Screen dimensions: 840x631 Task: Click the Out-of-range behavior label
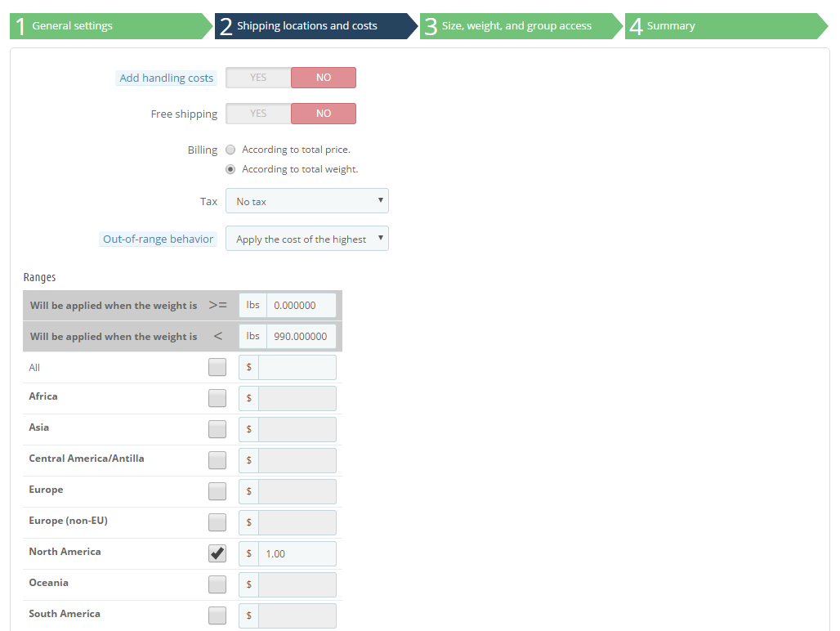tap(158, 239)
